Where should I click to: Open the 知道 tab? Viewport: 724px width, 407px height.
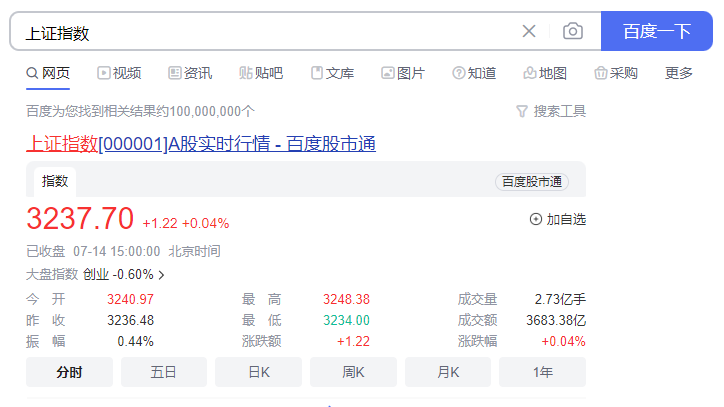[474, 73]
